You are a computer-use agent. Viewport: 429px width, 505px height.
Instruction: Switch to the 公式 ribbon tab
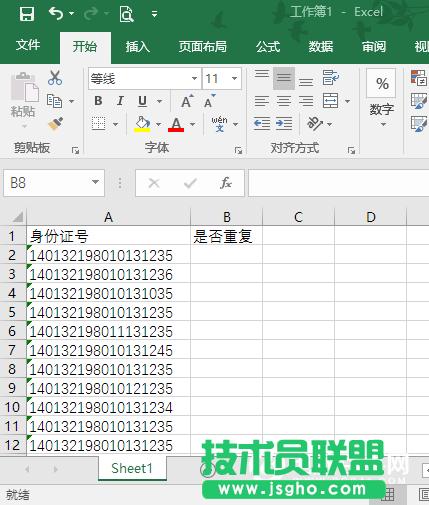click(x=268, y=47)
